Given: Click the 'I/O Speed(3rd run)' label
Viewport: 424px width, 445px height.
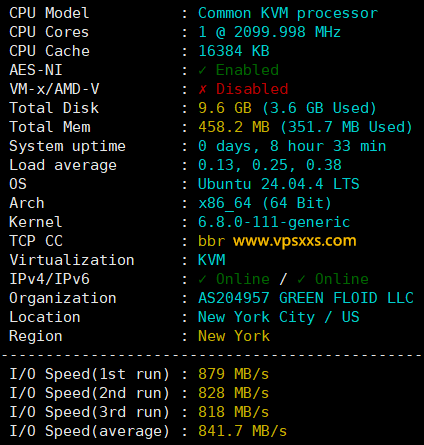Looking at the screenshot, I should tap(89, 412).
